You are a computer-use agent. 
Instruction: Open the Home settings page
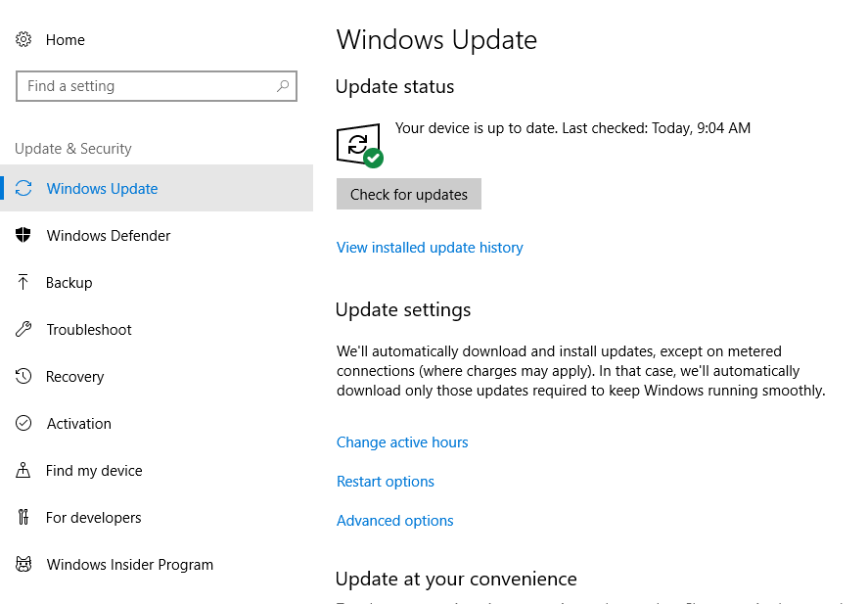point(65,40)
